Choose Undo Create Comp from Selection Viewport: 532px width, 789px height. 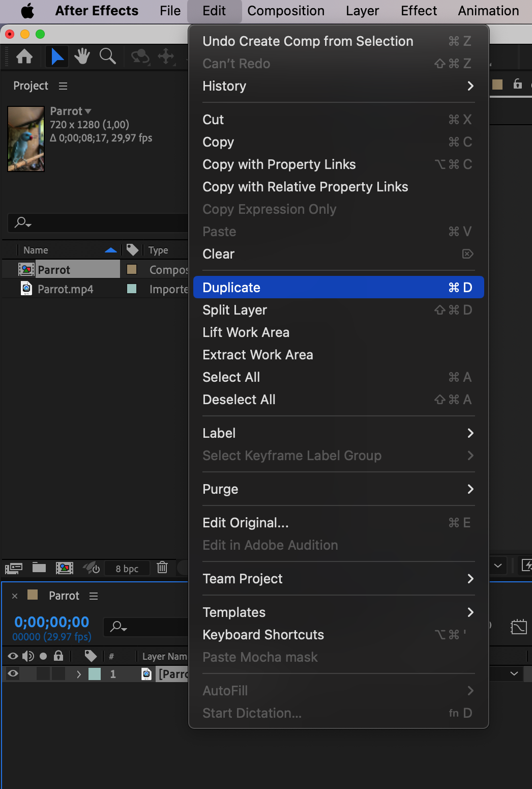338,41
